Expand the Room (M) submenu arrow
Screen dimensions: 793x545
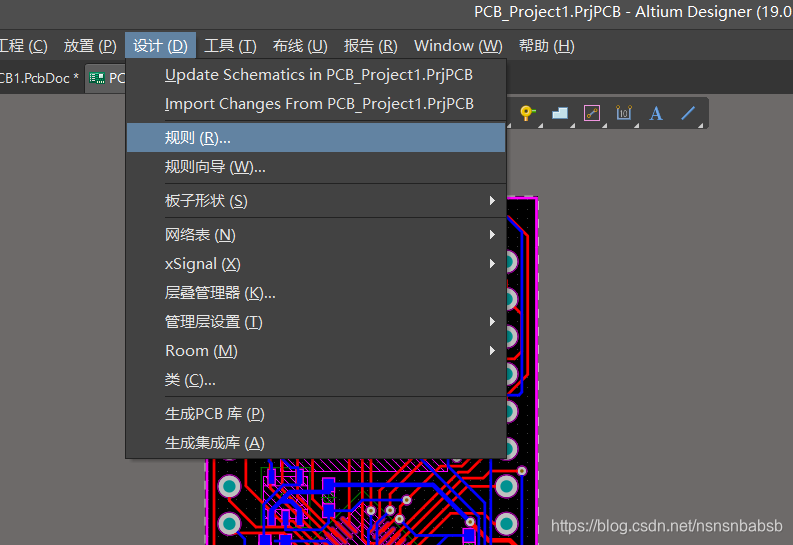(492, 350)
